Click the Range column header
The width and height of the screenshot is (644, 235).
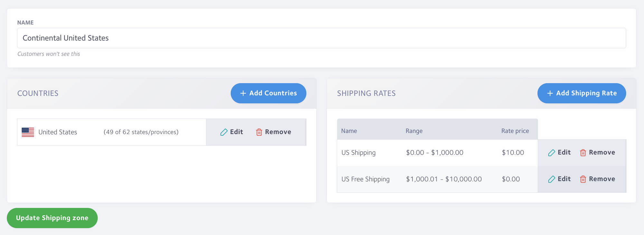[414, 131]
